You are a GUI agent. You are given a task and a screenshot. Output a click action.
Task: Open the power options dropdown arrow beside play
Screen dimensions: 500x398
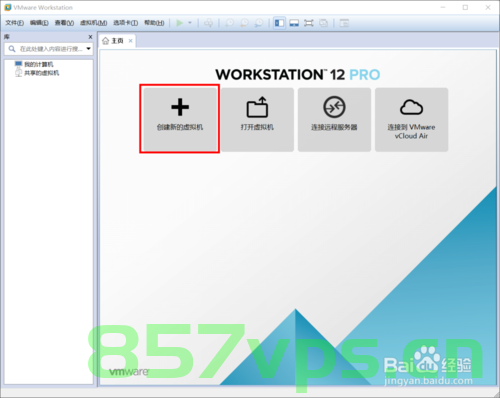[190, 23]
